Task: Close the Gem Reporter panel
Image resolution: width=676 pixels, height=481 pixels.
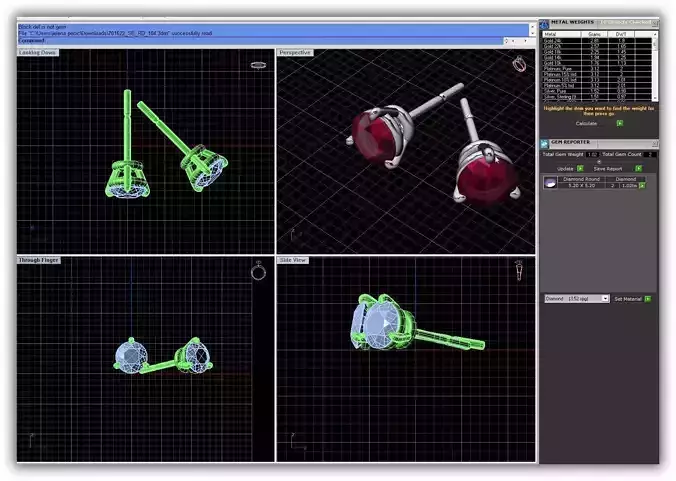Action: pyautogui.click(x=655, y=143)
